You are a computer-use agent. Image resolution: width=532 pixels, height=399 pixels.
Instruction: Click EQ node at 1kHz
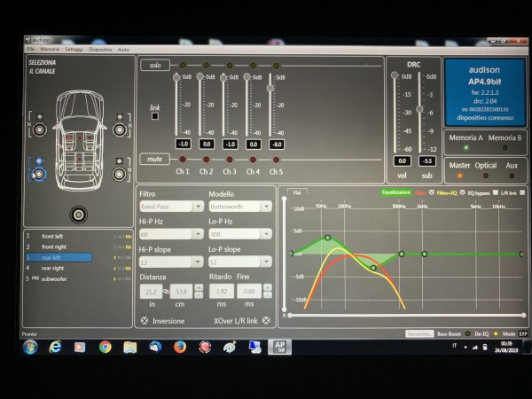point(425,254)
